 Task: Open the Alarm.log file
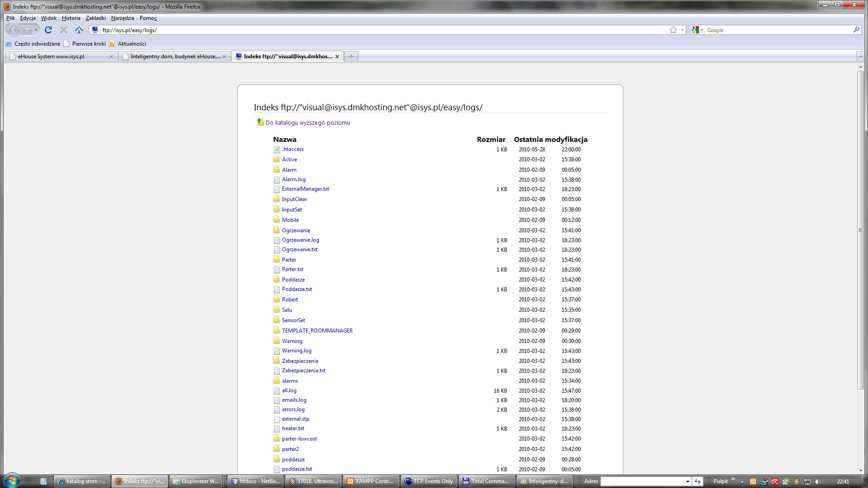(294, 179)
